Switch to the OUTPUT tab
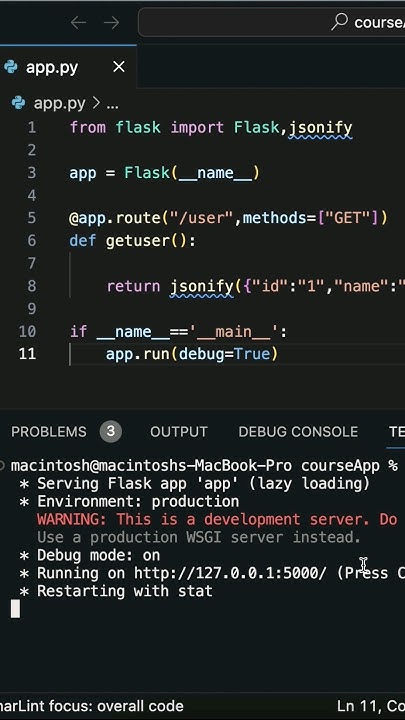Screen dimensions: 405x720 179,432
